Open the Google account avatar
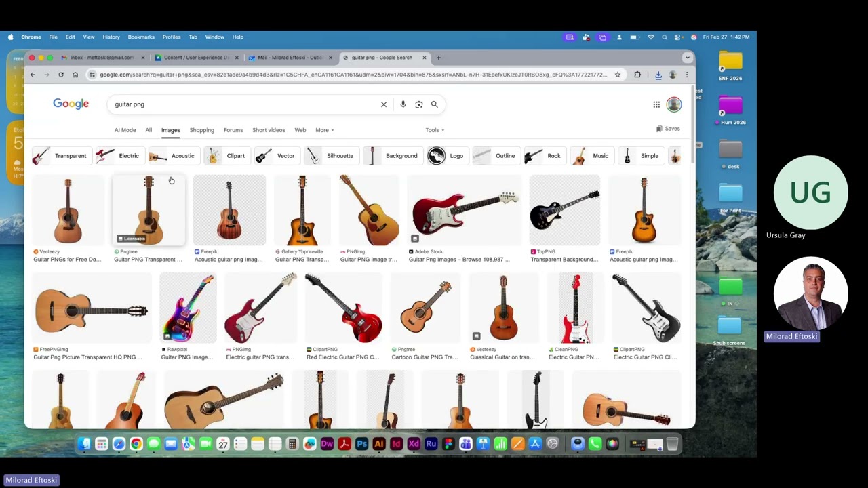This screenshot has width=868, height=488. [x=673, y=104]
